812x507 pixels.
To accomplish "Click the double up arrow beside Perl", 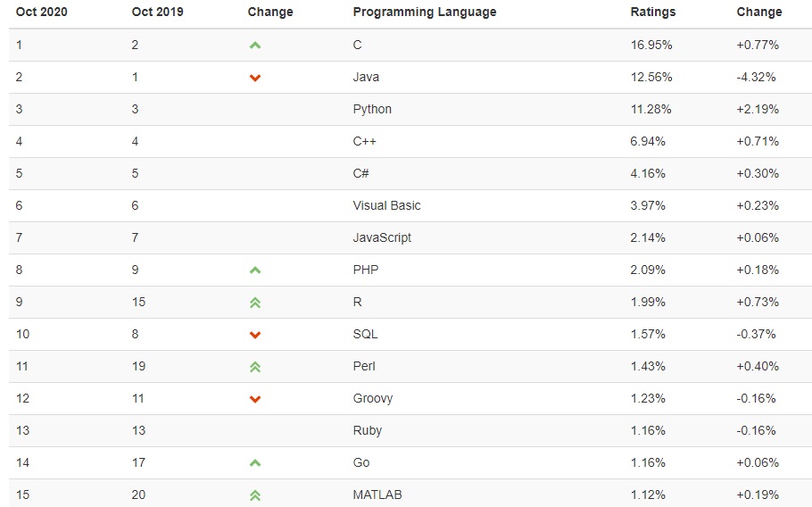I will tap(255, 367).
